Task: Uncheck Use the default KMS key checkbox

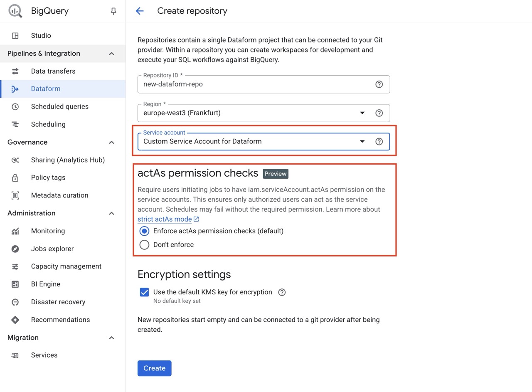Action: [144, 292]
